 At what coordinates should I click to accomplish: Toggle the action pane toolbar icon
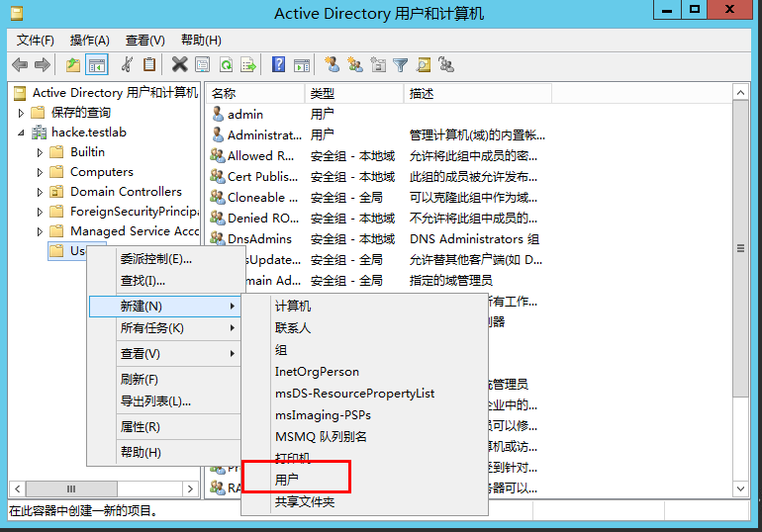pos(302,64)
